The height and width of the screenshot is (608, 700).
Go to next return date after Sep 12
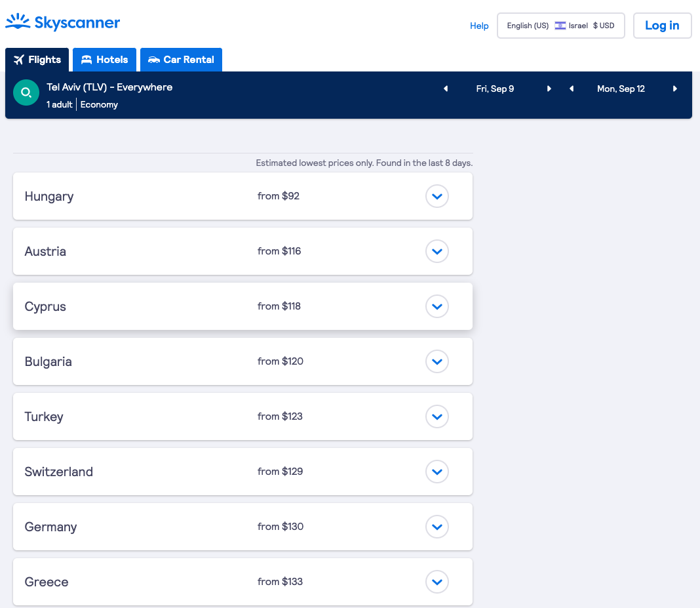click(x=675, y=89)
